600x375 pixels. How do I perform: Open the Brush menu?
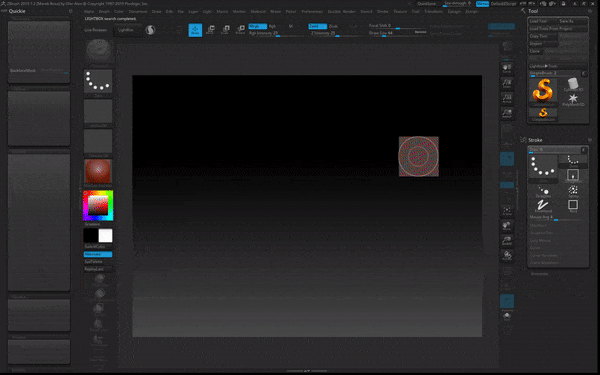click(104, 12)
